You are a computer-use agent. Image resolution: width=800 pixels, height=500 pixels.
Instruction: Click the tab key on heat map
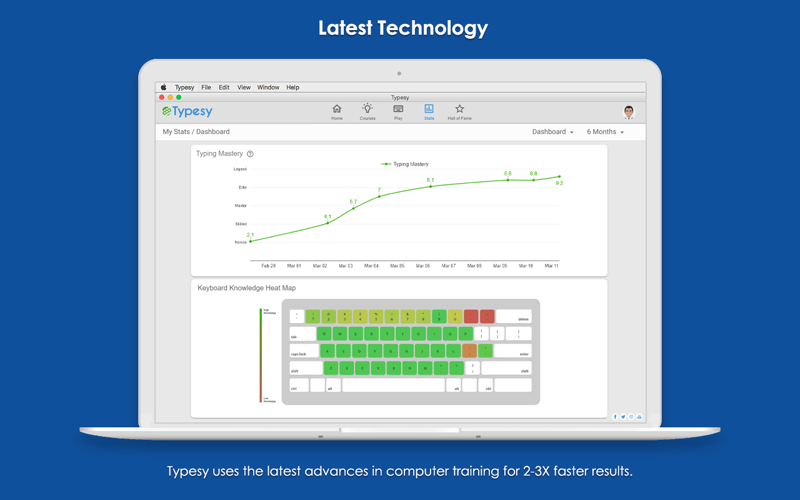(x=303, y=334)
